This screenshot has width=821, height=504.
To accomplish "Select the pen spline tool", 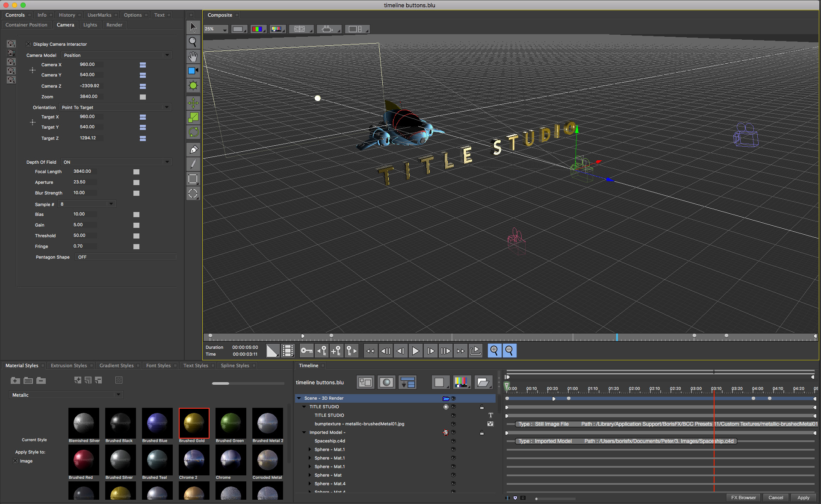I will (193, 150).
